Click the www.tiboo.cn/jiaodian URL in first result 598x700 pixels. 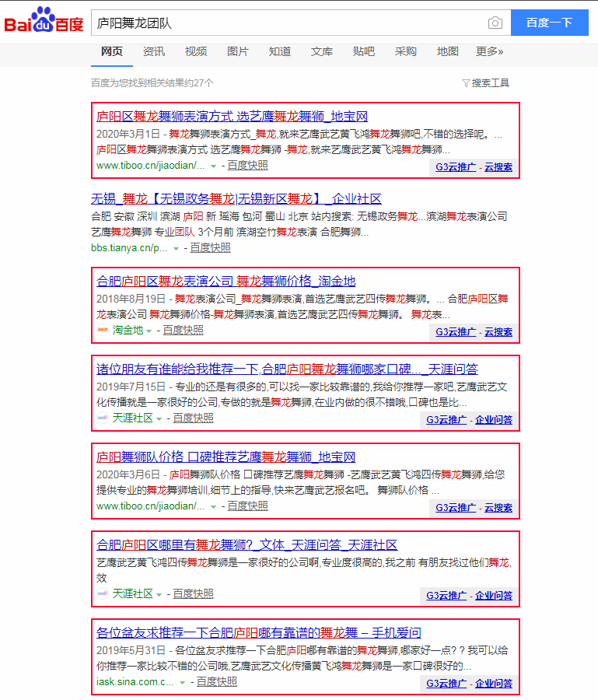[151, 166]
